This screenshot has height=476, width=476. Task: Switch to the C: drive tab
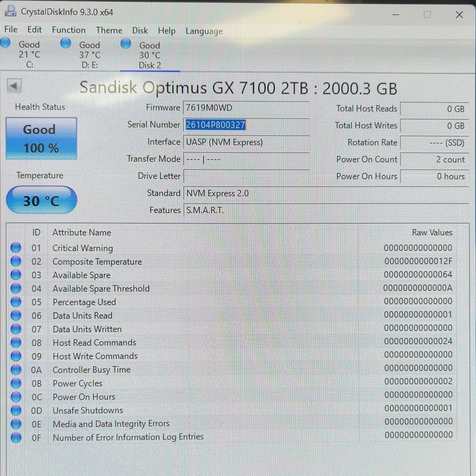(29, 55)
